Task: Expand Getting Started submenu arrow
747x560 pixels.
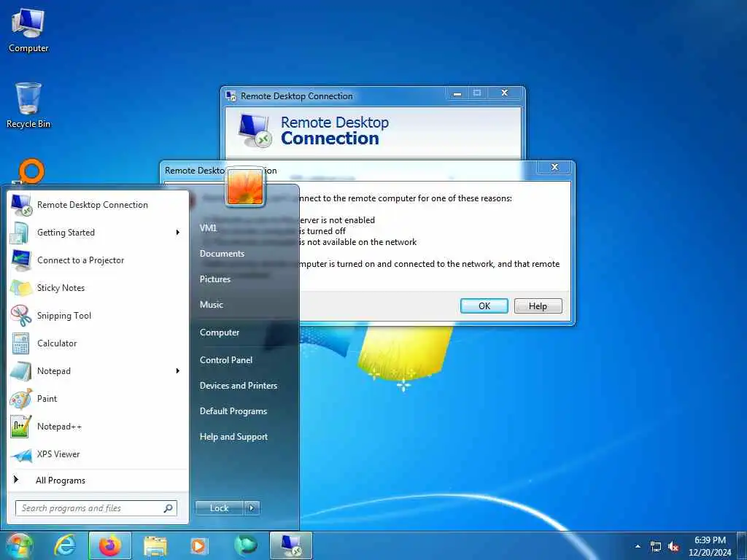Action: (178, 233)
